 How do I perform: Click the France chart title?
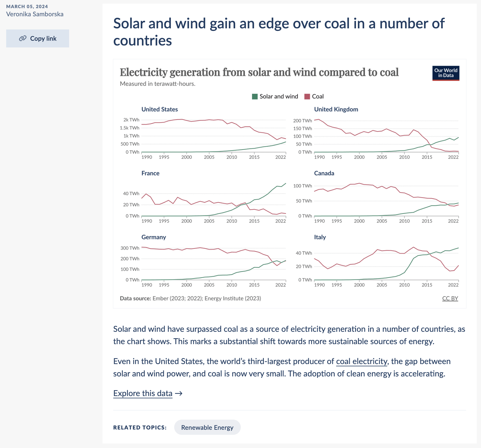pos(151,173)
